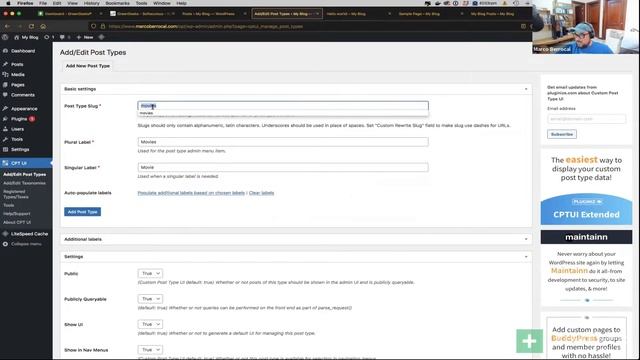Open the New content menu in admin bar

(85, 37)
